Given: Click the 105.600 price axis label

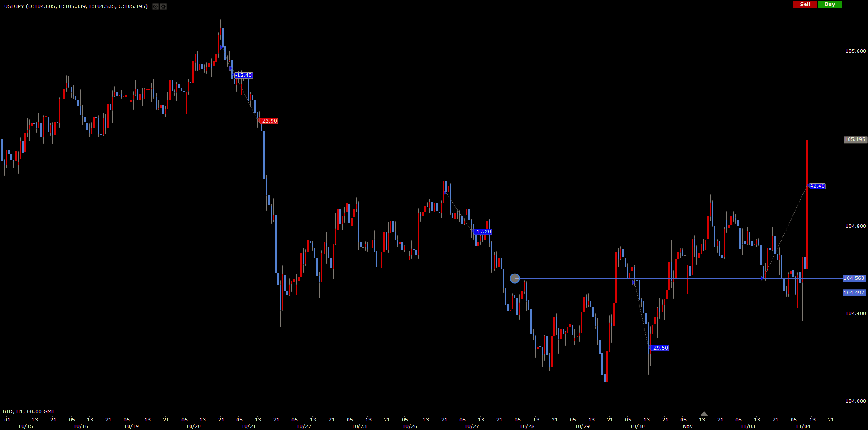Looking at the screenshot, I should tap(855, 52).
